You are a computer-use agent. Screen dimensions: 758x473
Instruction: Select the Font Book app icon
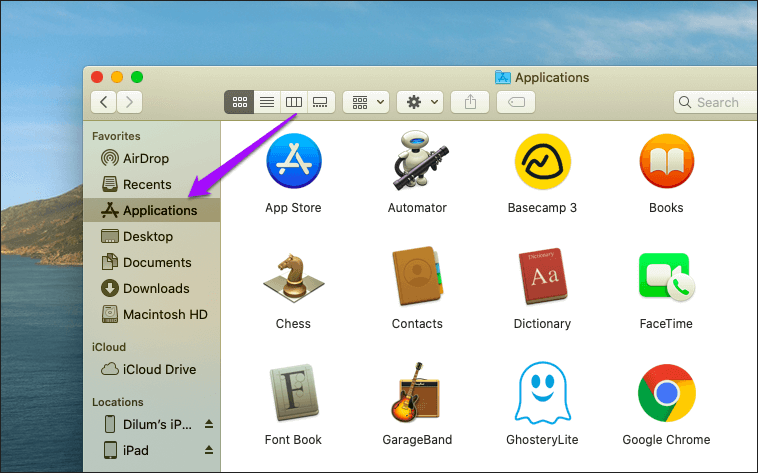293,392
